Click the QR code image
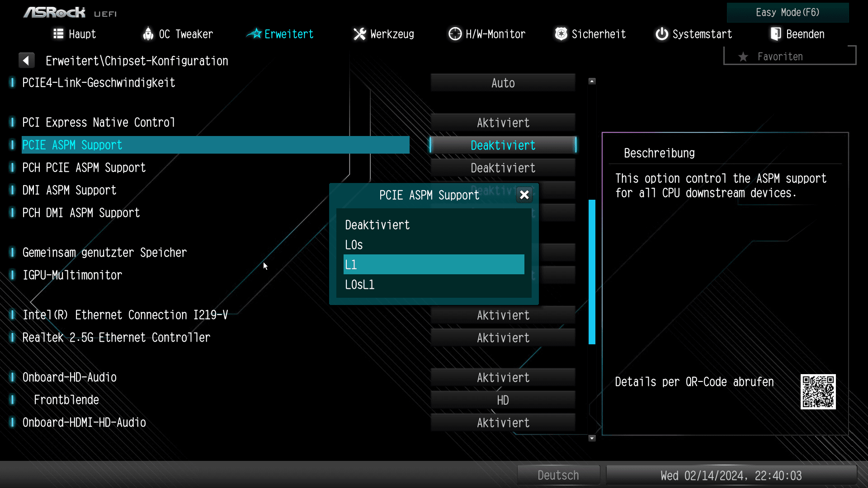This screenshot has height=488, width=868. coord(818,392)
